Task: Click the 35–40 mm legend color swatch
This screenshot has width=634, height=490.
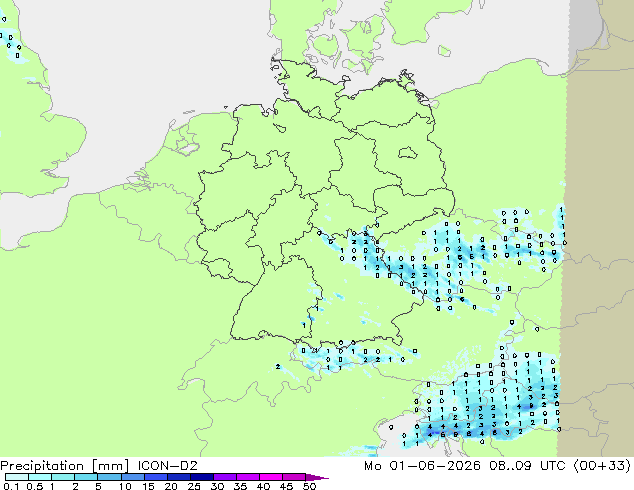Action: coord(248,477)
